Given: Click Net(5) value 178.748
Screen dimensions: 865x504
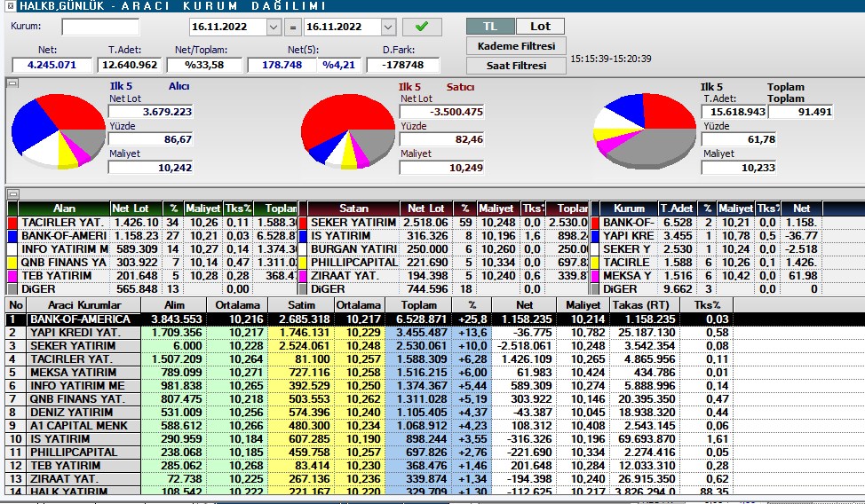Looking at the screenshot, I should click(x=282, y=65).
